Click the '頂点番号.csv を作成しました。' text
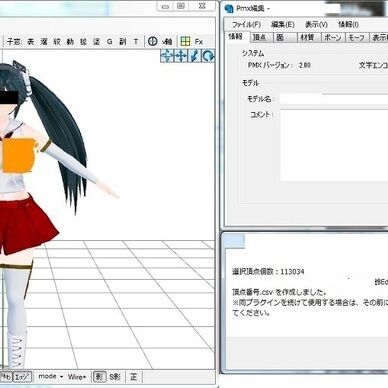Screen dimensions: 388x388 click(x=279, y=292)
